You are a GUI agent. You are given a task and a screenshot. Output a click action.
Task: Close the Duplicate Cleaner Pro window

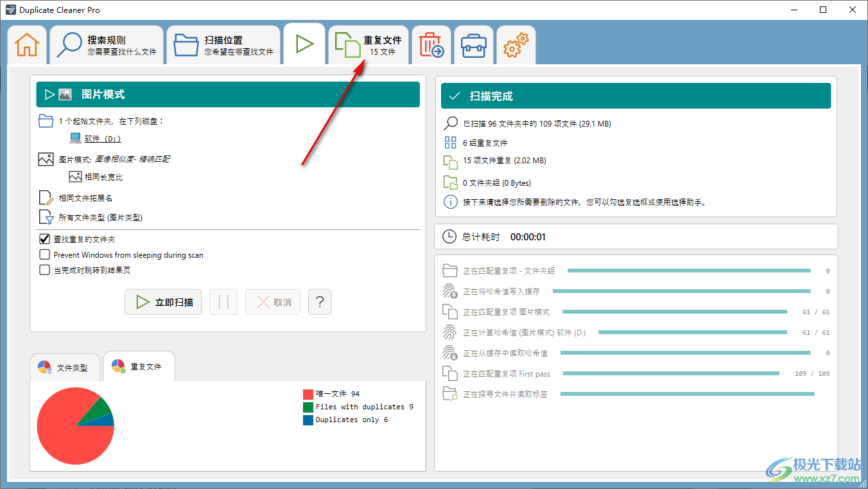tap(853, 10)
